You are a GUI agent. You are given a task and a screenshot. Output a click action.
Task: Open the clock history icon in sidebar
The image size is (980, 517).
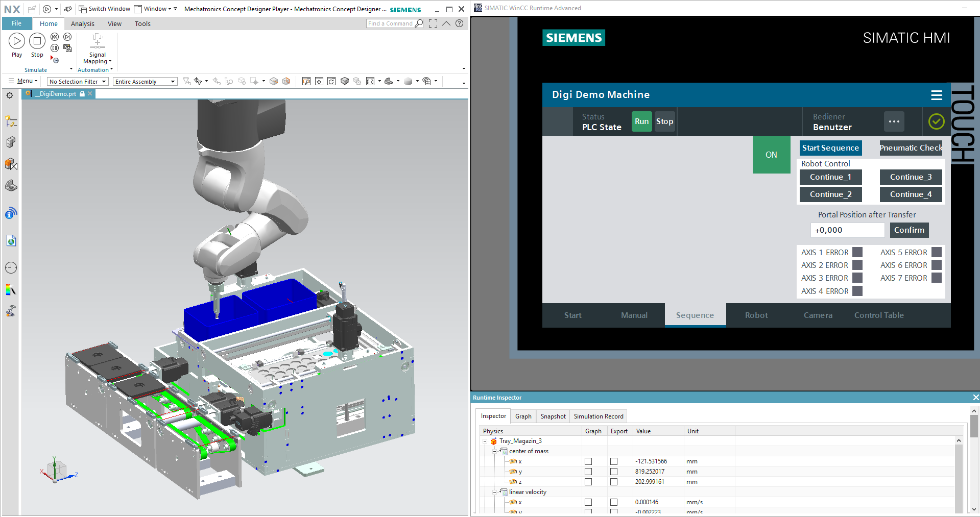(x=11, y=267)
